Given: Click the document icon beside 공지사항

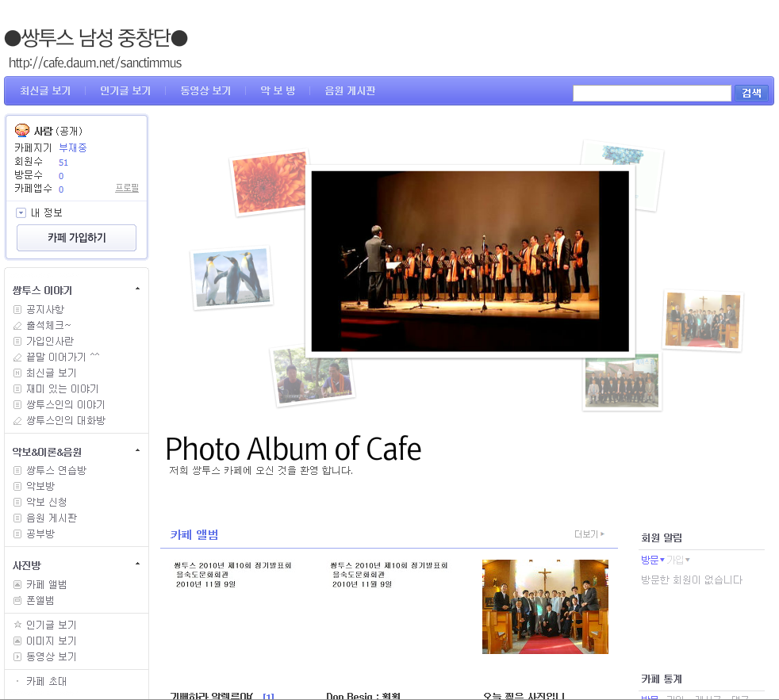Looking at the screenshot, I should (17, 310).
